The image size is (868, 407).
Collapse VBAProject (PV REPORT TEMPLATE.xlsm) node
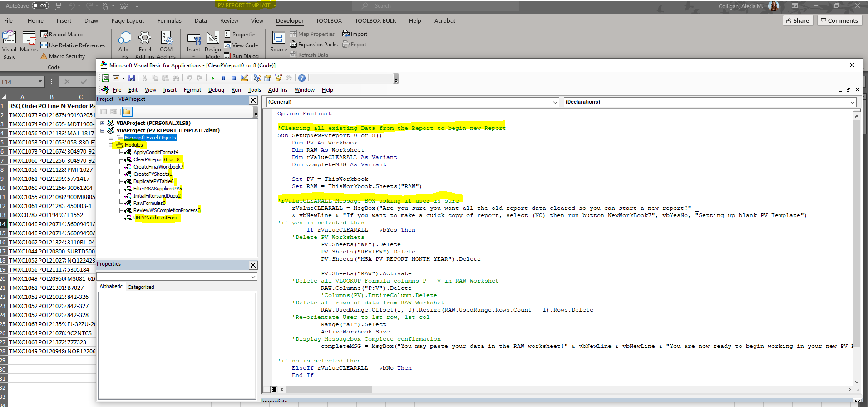coord(103,130)
